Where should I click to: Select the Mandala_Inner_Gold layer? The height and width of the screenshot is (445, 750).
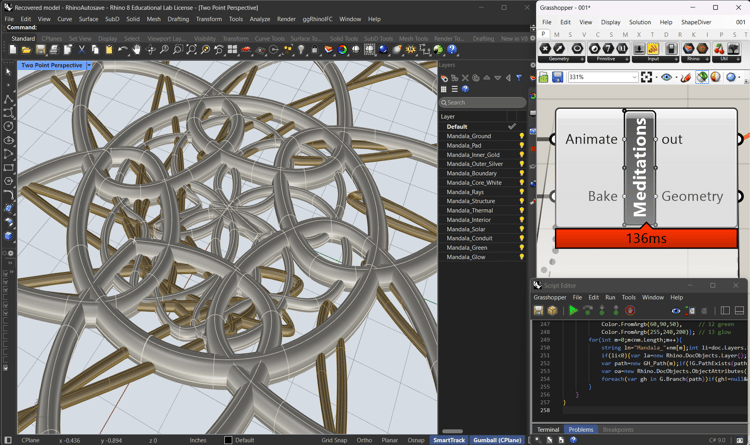coord(473,155)
